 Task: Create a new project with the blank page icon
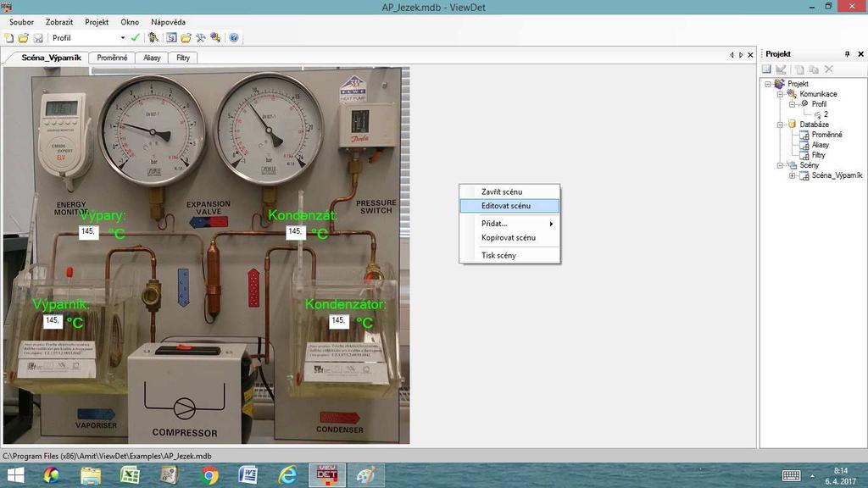(x=8, y=37)
